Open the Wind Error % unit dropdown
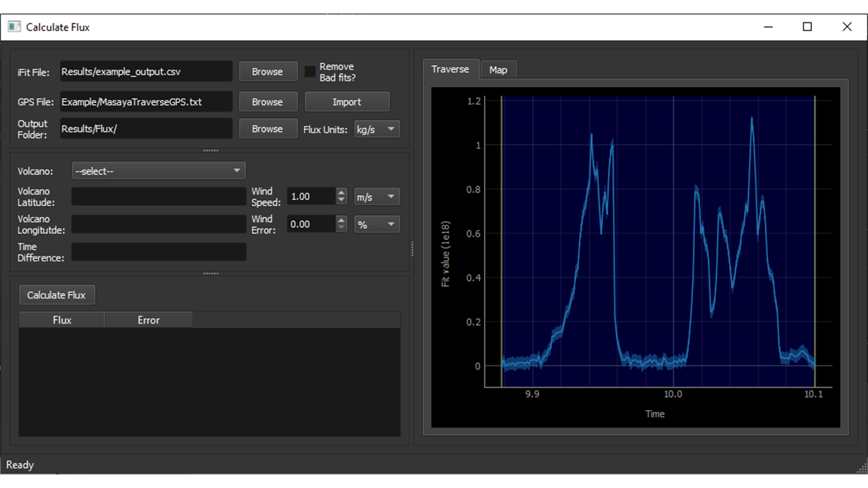The width and height of the screenshot is (868, 488). [x=377, y=224]
